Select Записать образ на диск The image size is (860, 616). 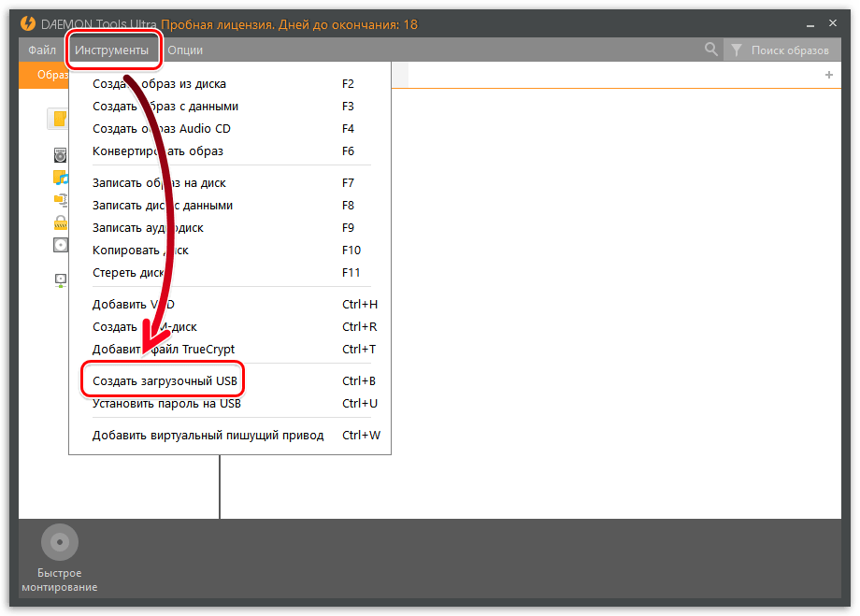pos(159,183)
